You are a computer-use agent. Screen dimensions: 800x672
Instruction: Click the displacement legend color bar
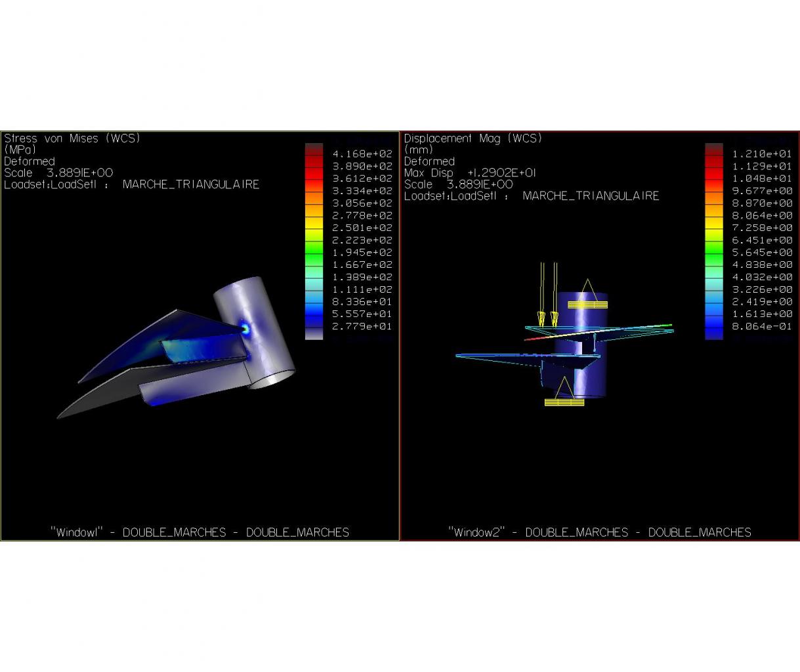(714, 241)
